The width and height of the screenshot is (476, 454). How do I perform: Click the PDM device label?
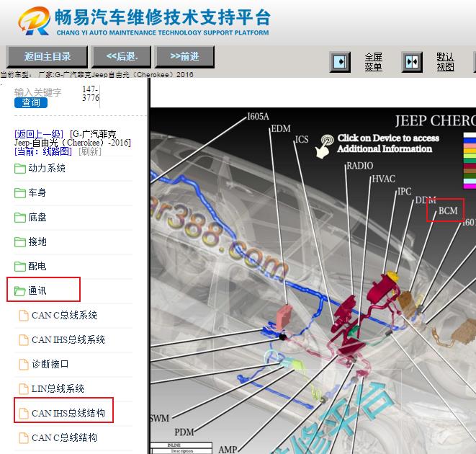184,432
